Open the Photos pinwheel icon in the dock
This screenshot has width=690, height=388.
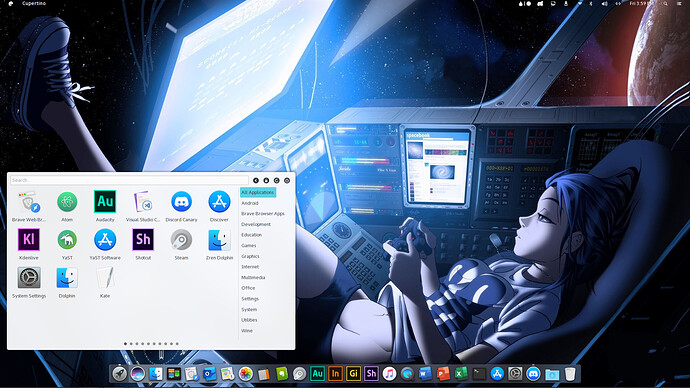(246, 374)
